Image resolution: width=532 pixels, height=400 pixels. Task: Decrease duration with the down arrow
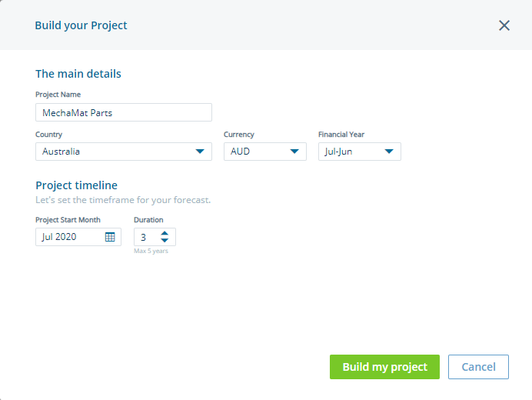tap(165, 241)
